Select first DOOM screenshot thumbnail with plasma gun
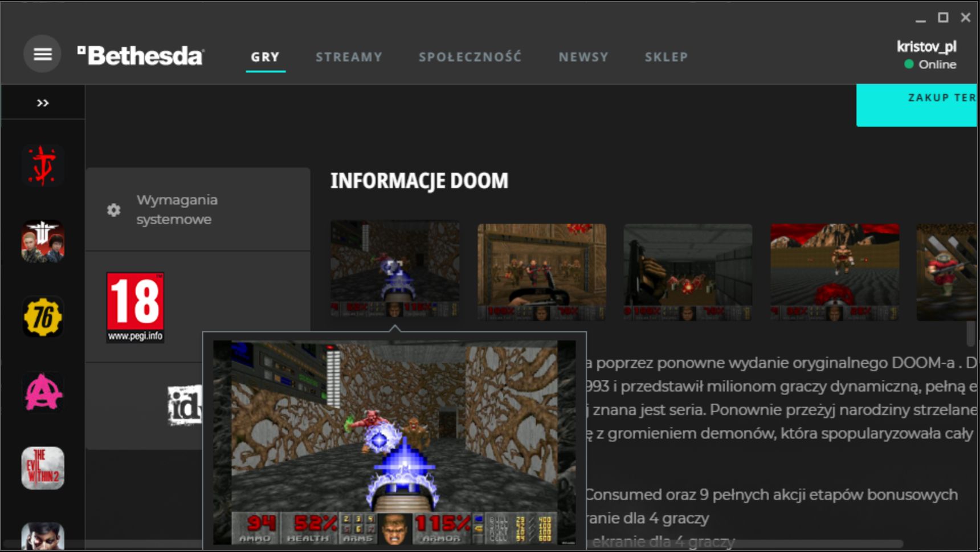 (x=395, y=270)
